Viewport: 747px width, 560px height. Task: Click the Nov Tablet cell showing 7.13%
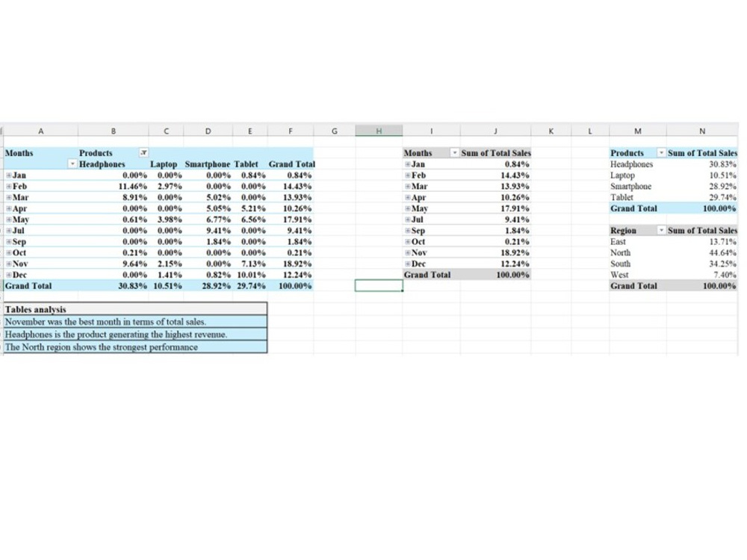[x=250, y=264]
